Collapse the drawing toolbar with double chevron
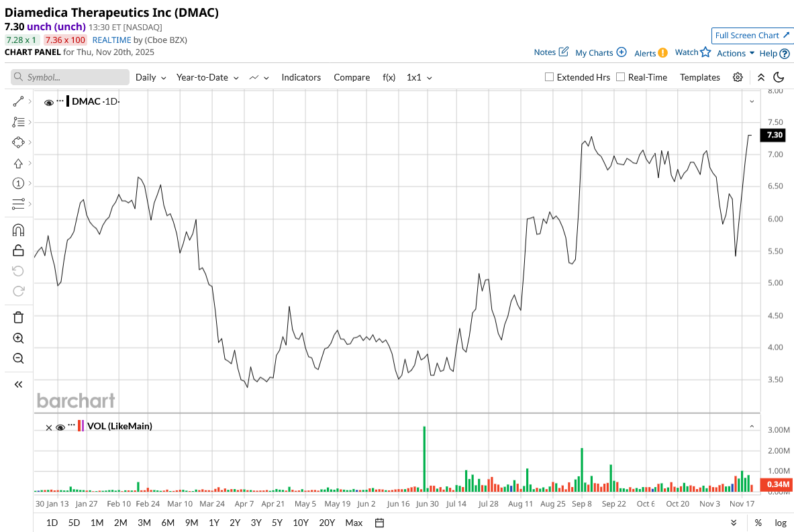The width and height of the screenshot is (794, 532). coord(18,384)
